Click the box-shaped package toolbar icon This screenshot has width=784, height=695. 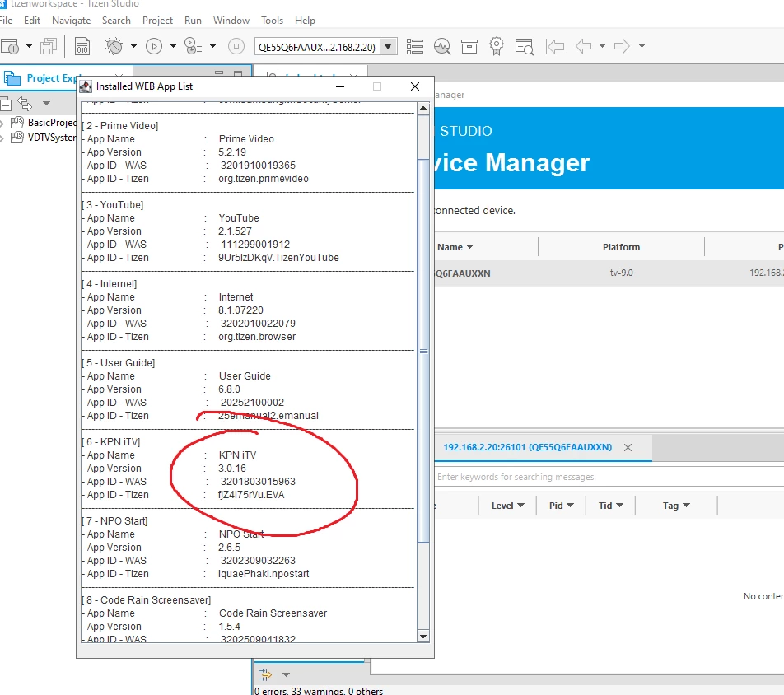(x=469, y=46)
